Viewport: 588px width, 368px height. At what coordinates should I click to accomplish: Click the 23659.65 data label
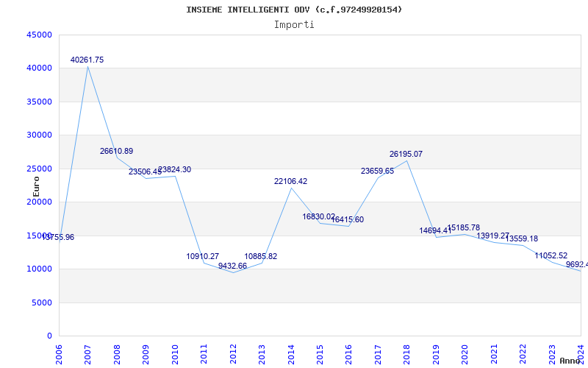377,171
